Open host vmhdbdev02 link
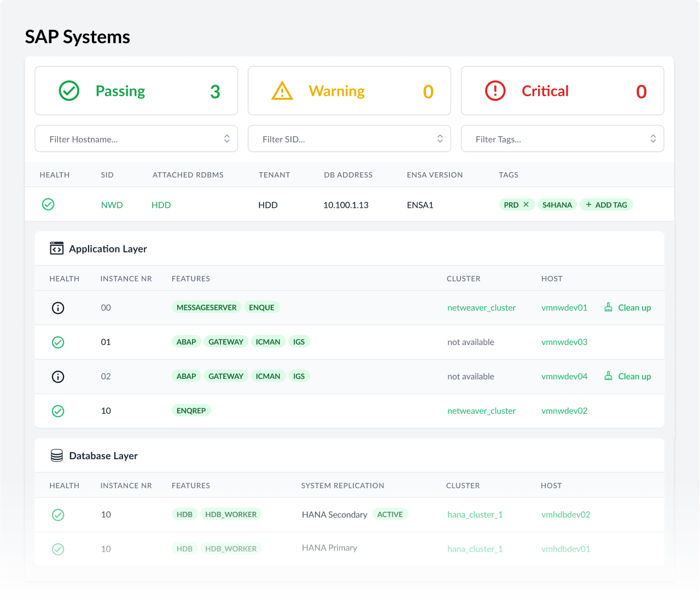The width and height of the screenshot is (700, 608). (x=566, y=515)
